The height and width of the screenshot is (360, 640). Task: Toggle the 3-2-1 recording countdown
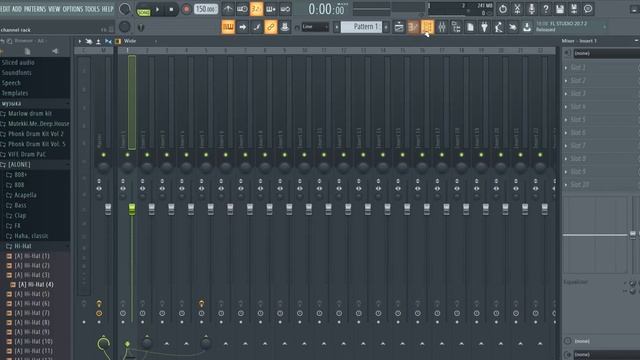pos(256,9)
